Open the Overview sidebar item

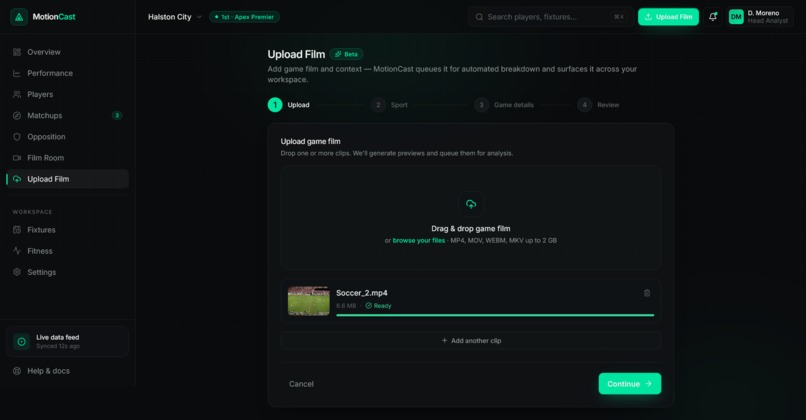pyautogui.click(x=67, y=52)
